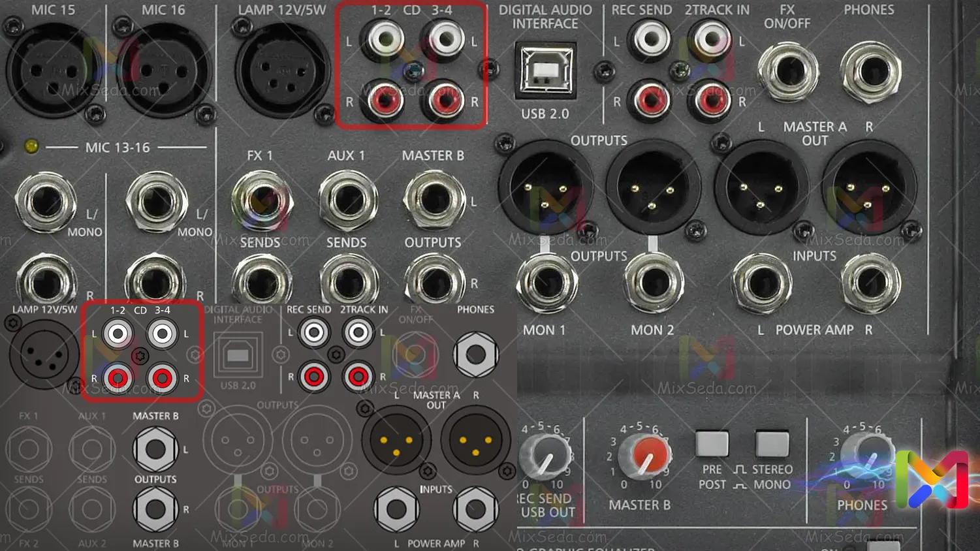Toggle the STEREO/MONO switch button
This screenshot has height=551, width=980.
point(772,443)
